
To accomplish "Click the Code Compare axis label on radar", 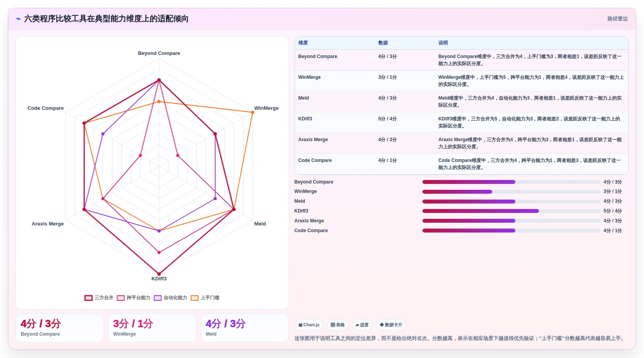I will pyautogui.click(x=45, y=108).
